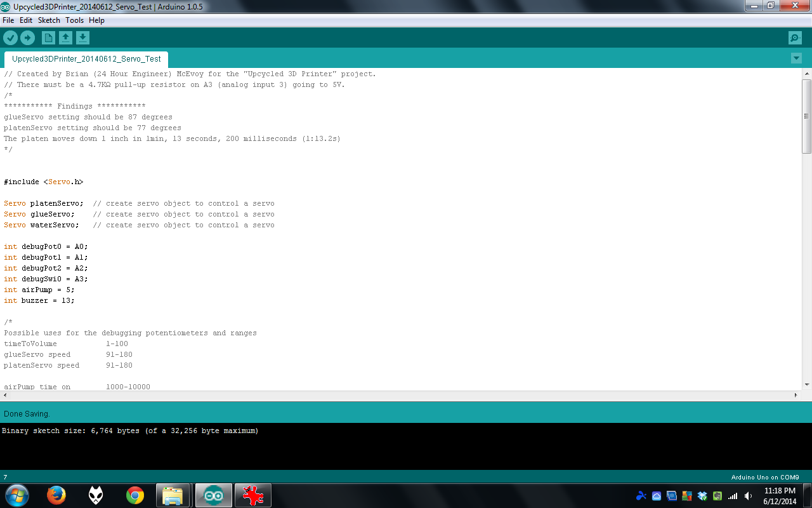Click the Verify sketch checkmark icon
Screen dimensions: 812x508
10,38
